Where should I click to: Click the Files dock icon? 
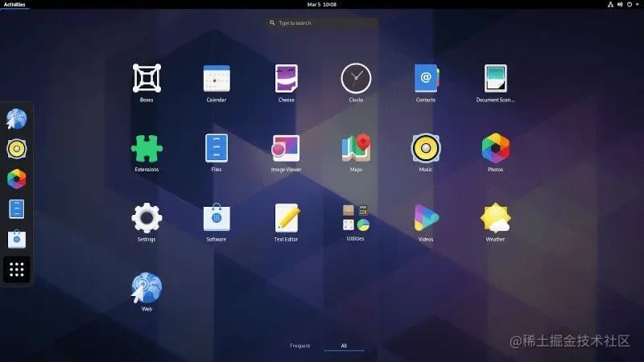16,209
